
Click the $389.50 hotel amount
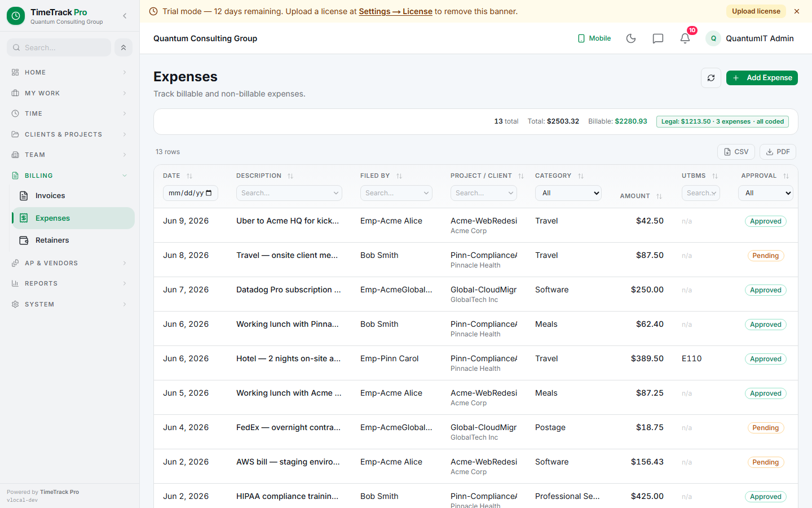point(647,359)
